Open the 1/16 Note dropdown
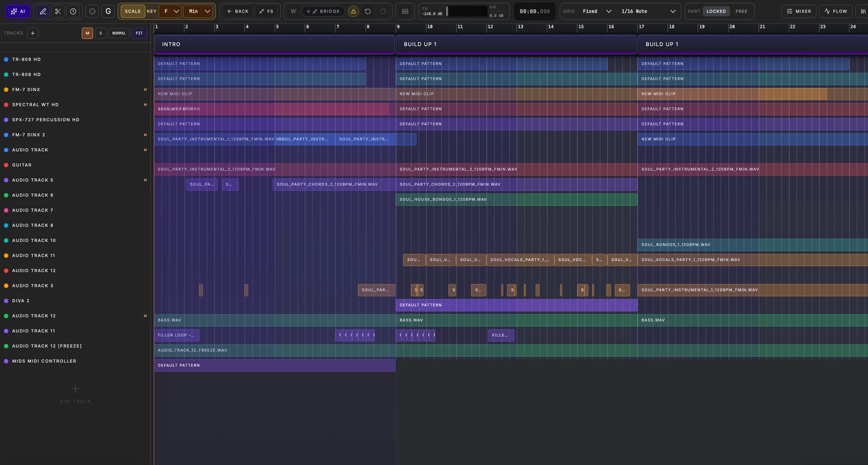Image resolution: width=868 pixels, height=465 pixels. tap(648, 11)
